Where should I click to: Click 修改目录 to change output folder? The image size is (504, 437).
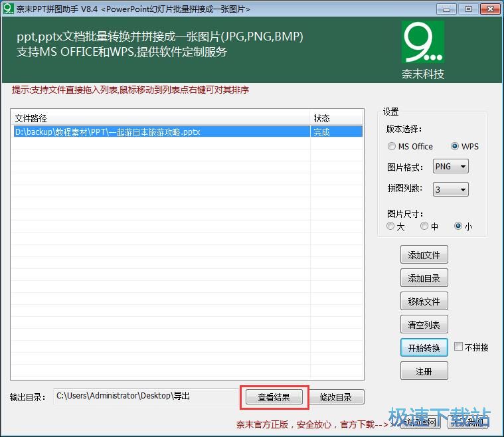[x=336, y=397]
